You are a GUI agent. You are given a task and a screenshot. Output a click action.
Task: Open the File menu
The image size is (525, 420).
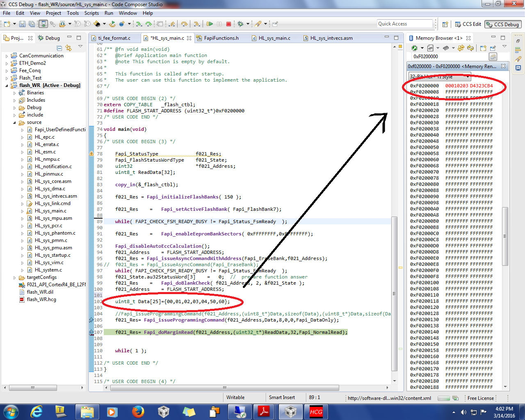coord(7,13)
